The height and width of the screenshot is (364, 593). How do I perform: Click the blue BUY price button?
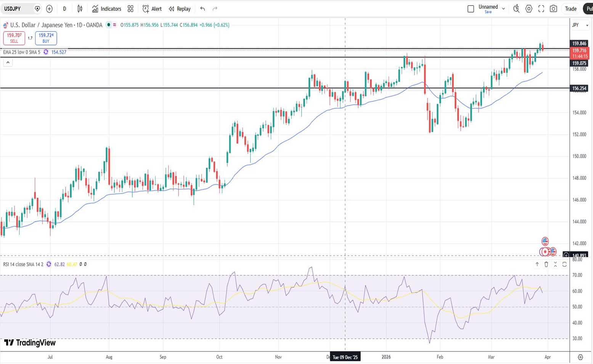pyautogui.click(x=46, y=38)
